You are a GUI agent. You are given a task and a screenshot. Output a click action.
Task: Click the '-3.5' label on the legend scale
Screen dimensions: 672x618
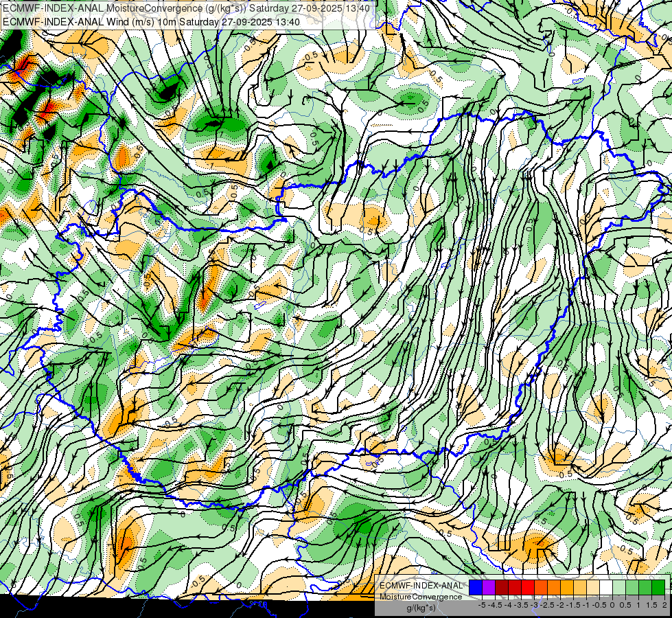(522, 605)
